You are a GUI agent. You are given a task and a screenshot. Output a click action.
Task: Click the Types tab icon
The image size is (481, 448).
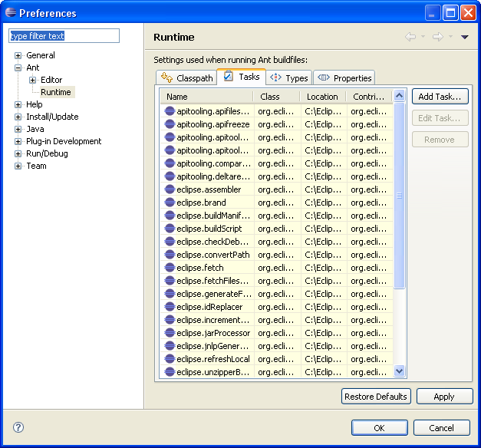click(275, 77)
